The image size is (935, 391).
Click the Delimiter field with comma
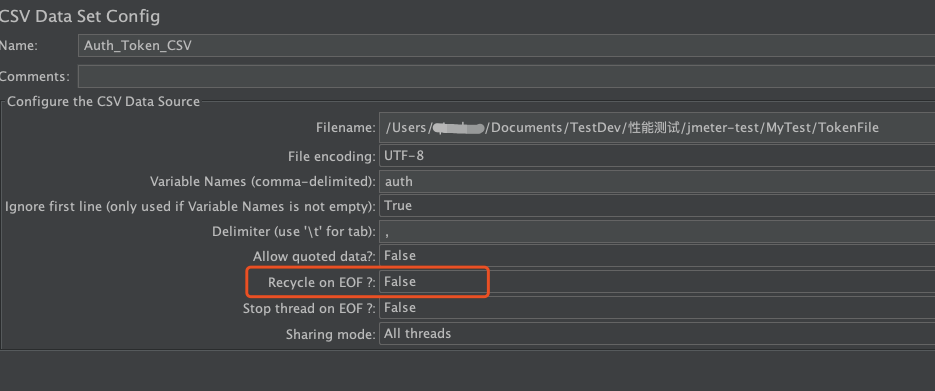click(657, 231)
